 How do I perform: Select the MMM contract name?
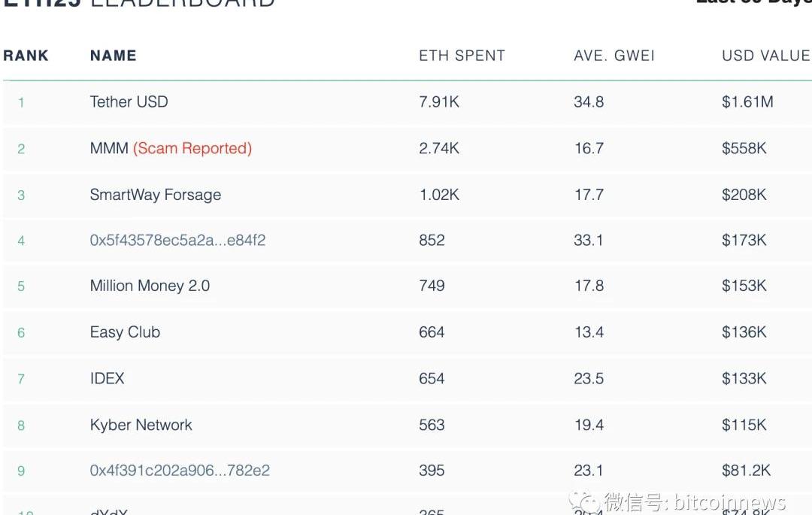pos(109,148)
